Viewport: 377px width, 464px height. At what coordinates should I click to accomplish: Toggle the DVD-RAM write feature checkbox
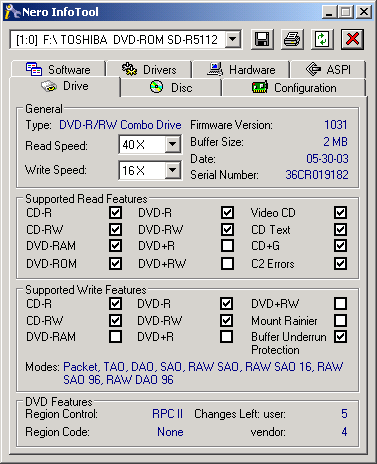tap(115, 337)
